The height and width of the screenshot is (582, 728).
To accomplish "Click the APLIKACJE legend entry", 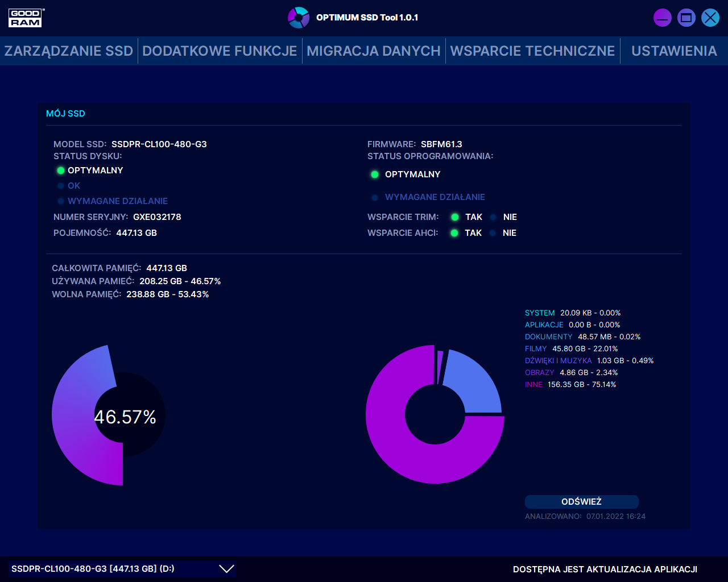I will coord(573,325).
